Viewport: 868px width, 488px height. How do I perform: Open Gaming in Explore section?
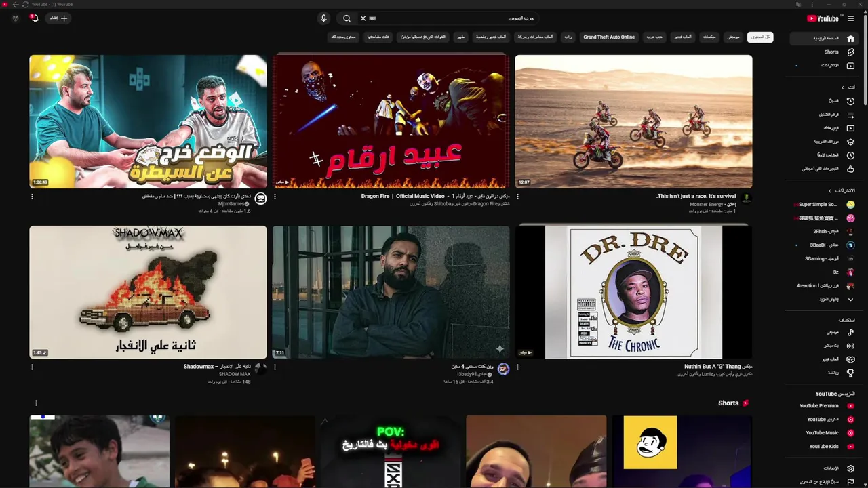tap(824, 359)
